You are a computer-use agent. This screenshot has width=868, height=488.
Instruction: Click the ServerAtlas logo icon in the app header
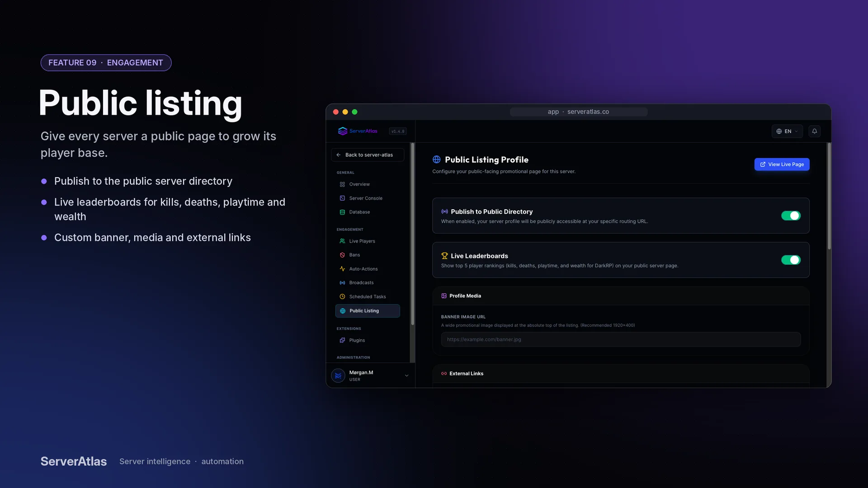(x=342, y=131)
